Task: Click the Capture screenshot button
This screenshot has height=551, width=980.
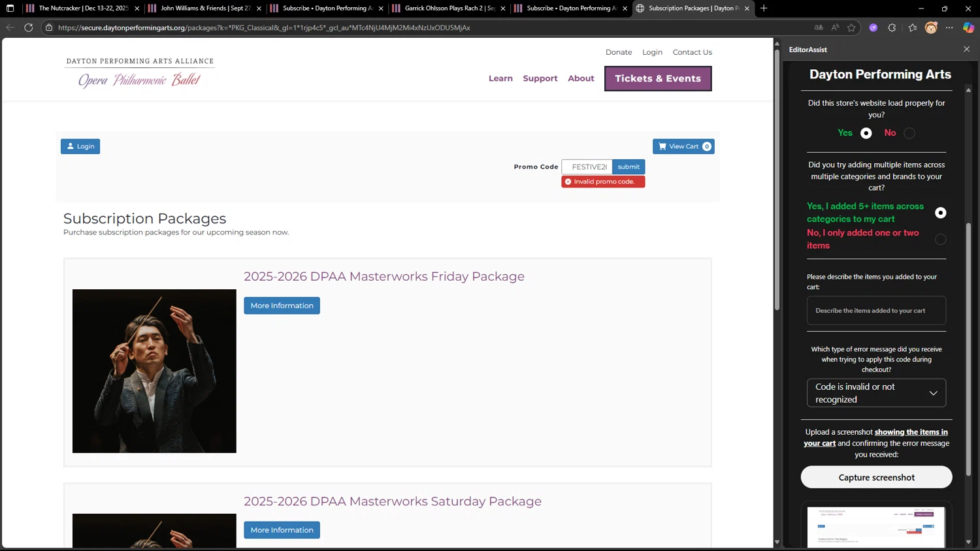Action: click(x=876, y=477)
